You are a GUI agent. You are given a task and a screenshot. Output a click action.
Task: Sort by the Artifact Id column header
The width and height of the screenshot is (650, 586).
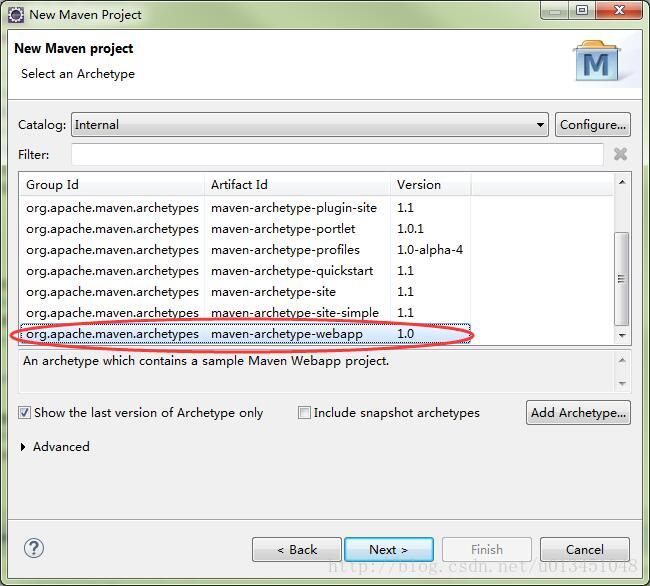297,185
